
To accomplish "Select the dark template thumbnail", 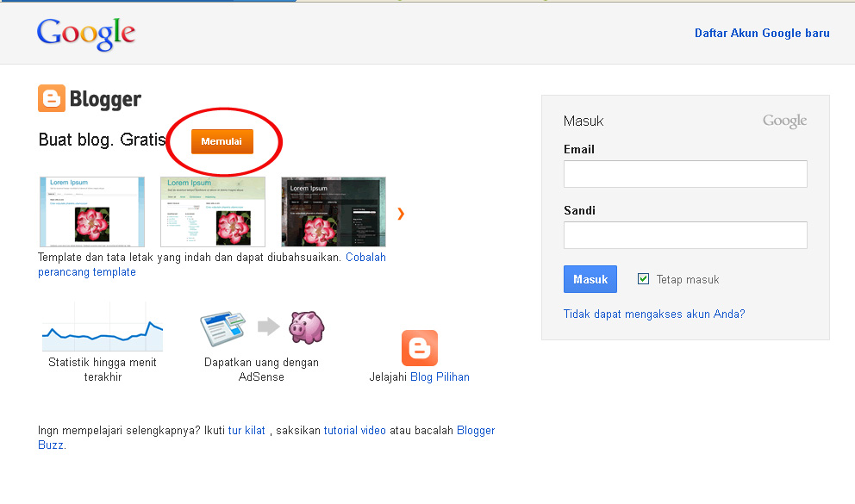I will click(334, 212).
